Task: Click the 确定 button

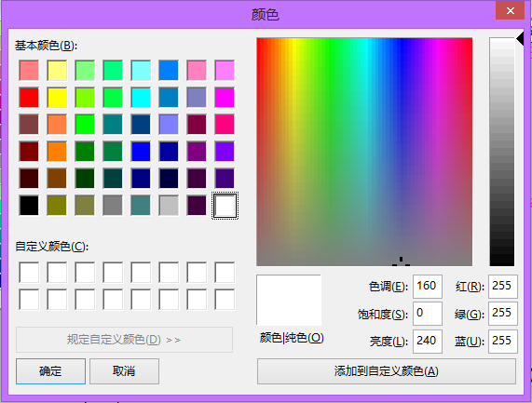Action: (50, 371)
